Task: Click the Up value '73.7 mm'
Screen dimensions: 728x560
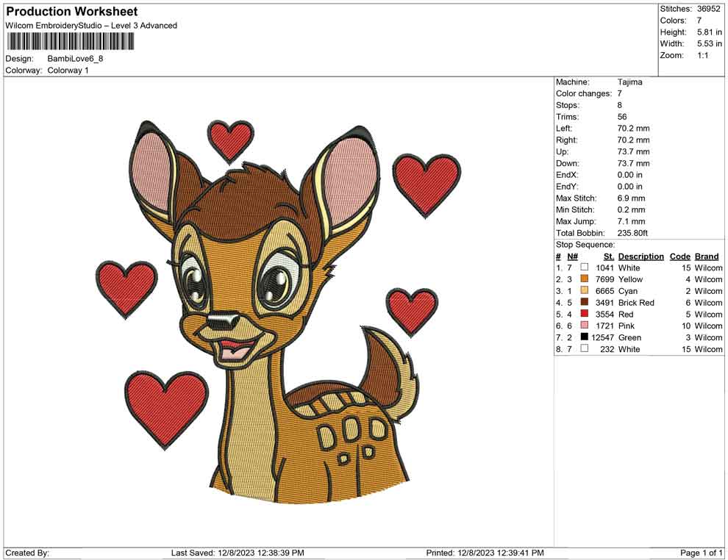Action: tap(633, 151)
